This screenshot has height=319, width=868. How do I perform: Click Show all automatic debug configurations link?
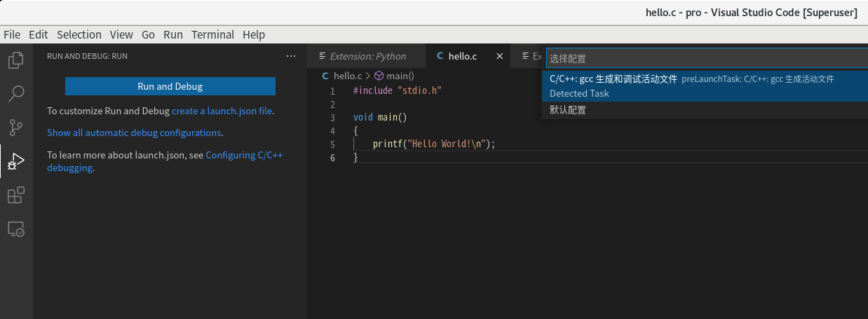[x=134, y=133]
